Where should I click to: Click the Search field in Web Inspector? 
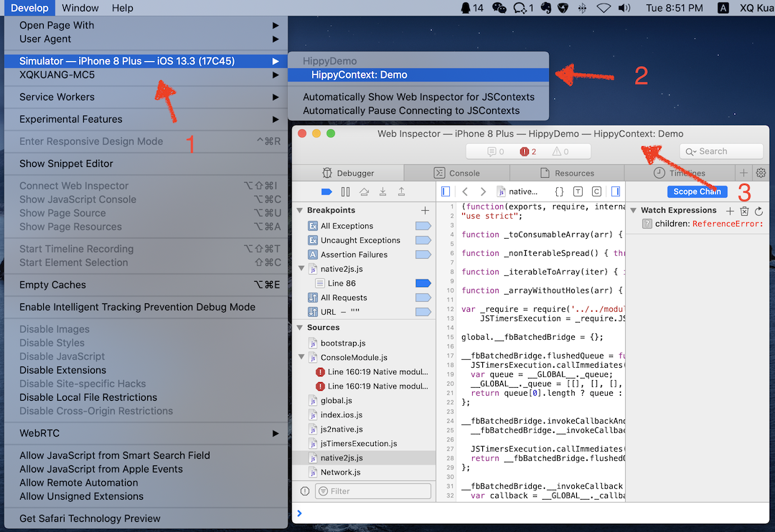pyautogui.click(x=721, y=151)
